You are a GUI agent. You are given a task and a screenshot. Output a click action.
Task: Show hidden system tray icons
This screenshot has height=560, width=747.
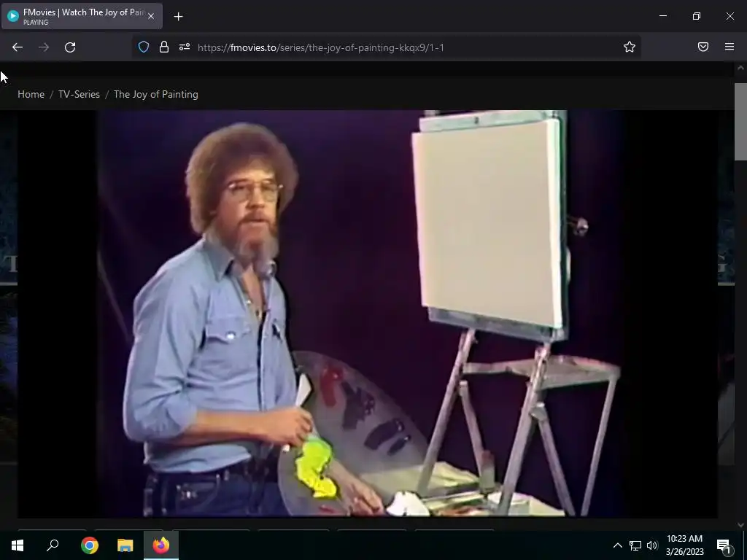pyautogui.click(x=617, y=545)
